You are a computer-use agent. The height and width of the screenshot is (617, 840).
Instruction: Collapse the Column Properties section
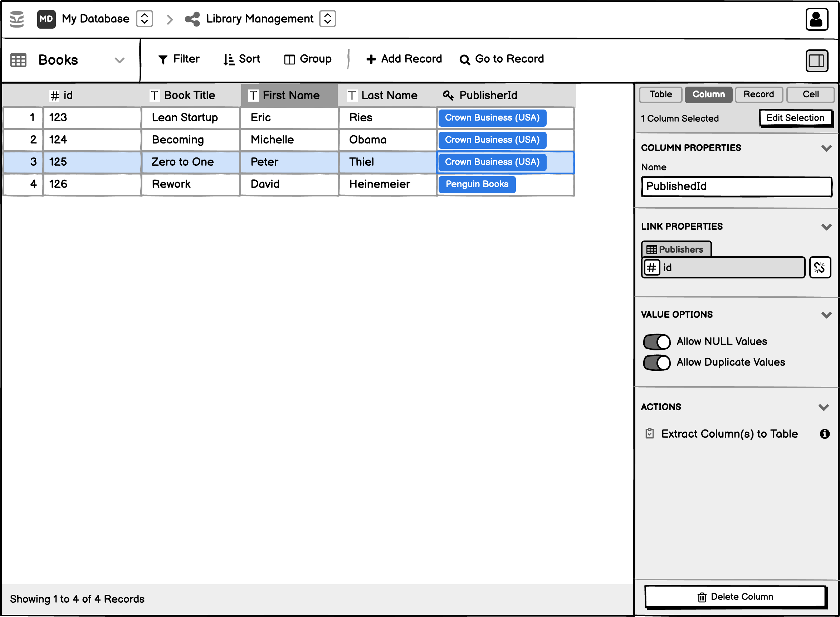coord(826,148)
